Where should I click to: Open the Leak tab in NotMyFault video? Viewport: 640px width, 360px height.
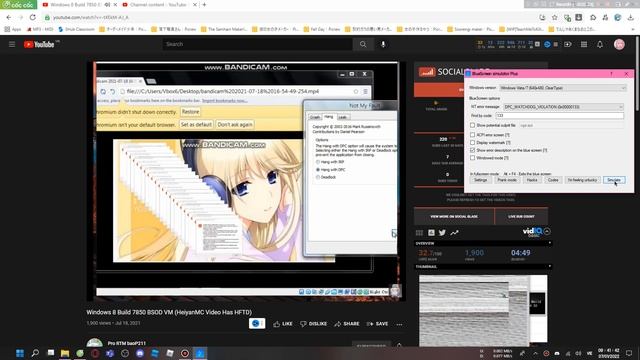(342, 117)
